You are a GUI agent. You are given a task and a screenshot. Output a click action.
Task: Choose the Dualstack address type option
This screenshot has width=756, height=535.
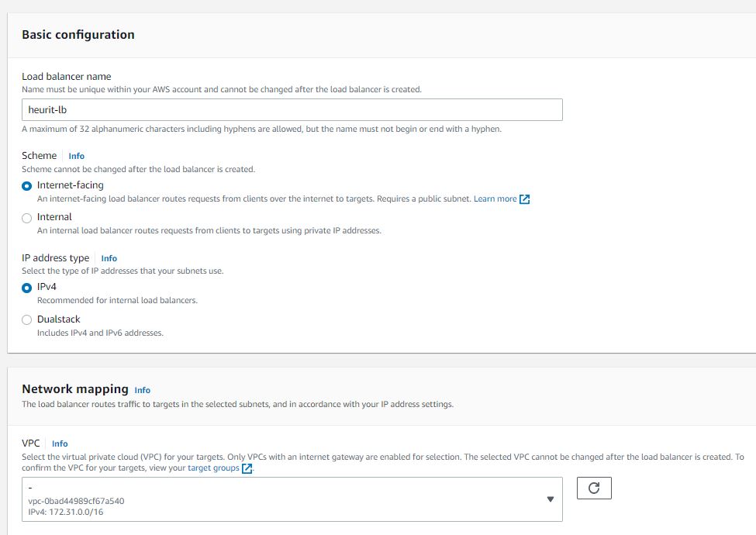click(27, 320)
